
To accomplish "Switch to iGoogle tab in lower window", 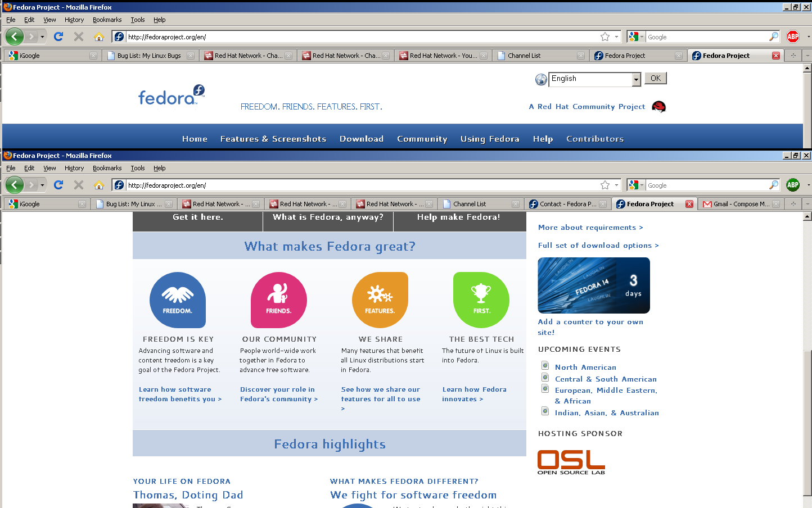I will pyautogui.click(x=47, y=204).
